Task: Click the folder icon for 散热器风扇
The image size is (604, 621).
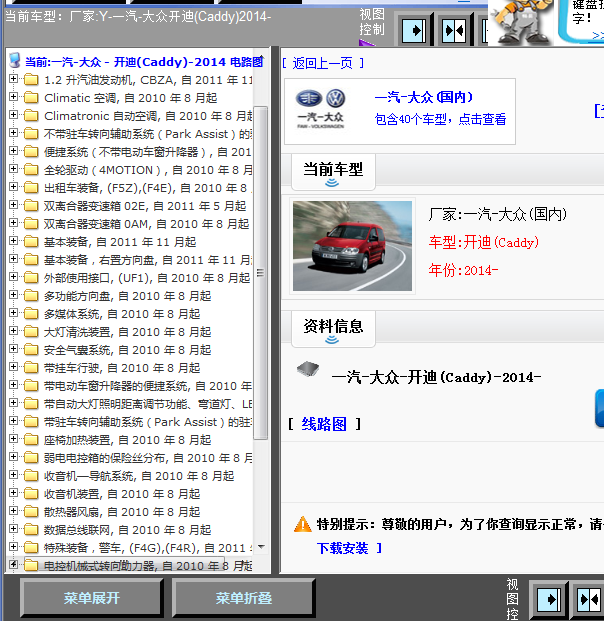Action: point(31,512)
